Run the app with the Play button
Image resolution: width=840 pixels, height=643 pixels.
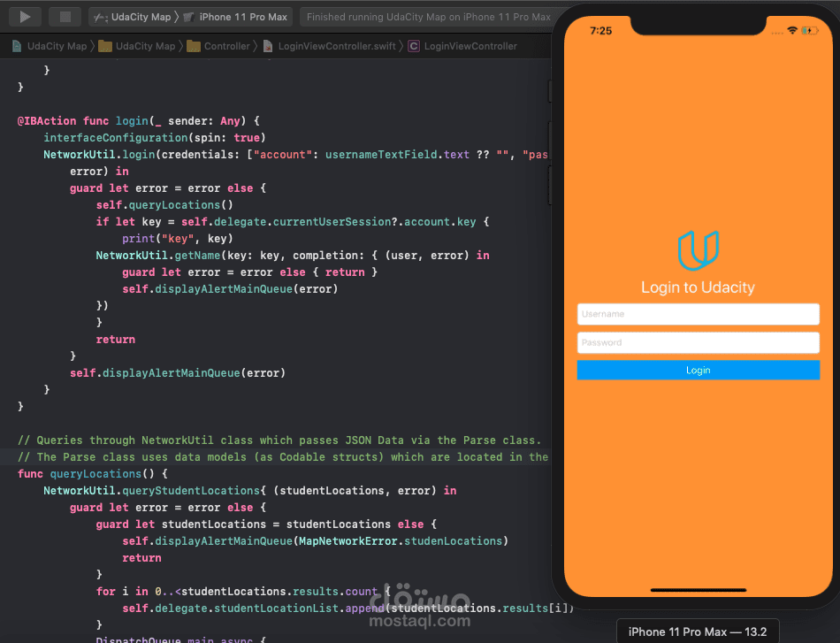pyautogui.click(x=25, y=17)
